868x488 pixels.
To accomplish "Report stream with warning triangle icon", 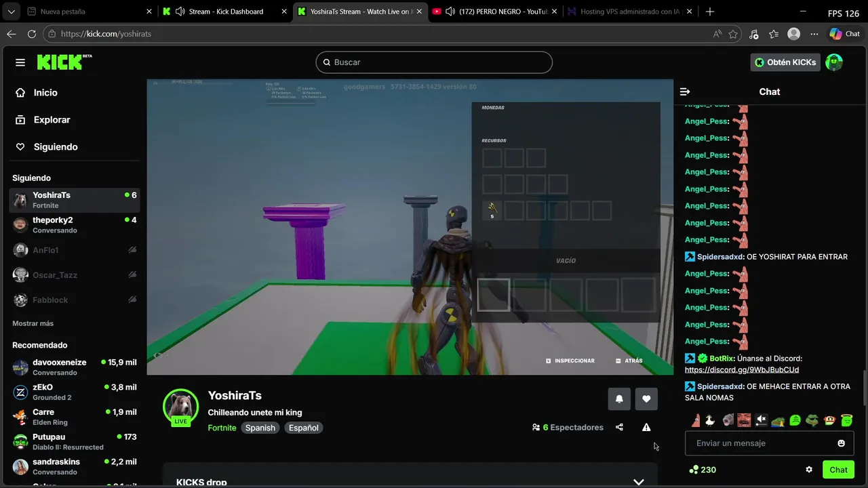I will click(646, 427).
